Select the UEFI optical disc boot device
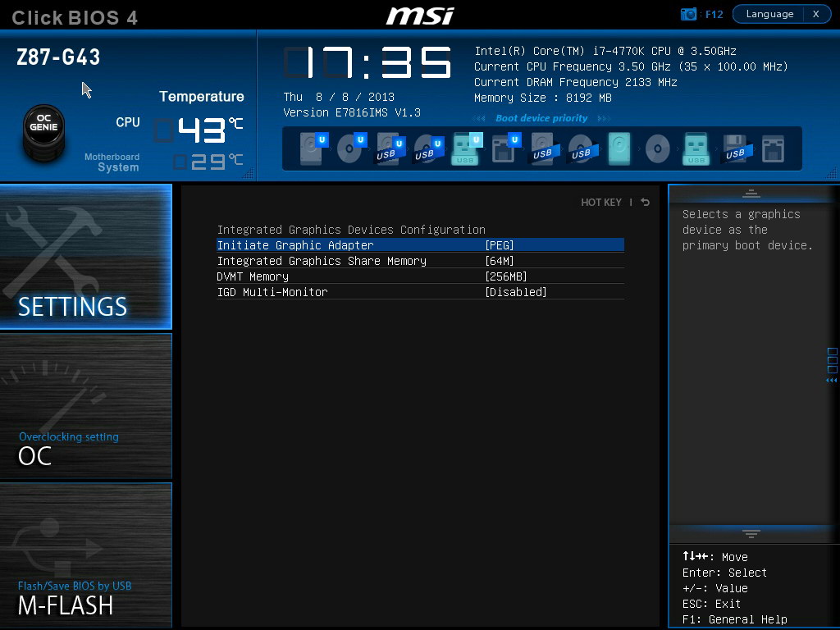The width and height of the screenshot is (840, 630). coord(351,148)
